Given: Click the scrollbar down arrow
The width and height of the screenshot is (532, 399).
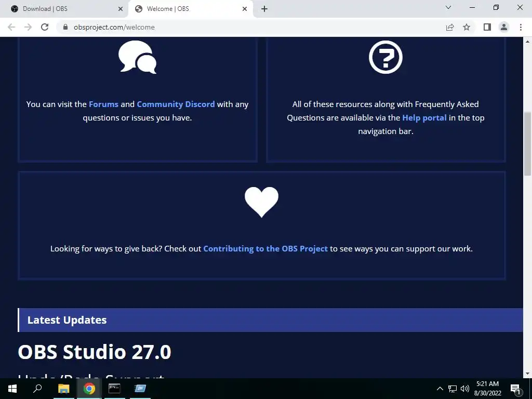Looking at the screenshot, I should (528, 374).
